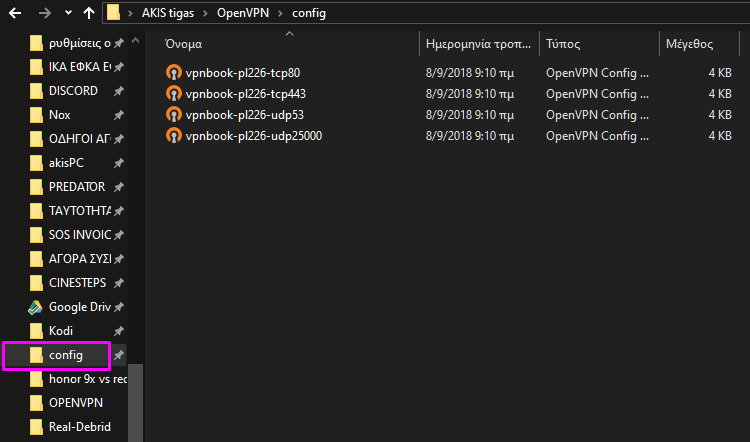Select the vpnbook-pl226-udp25000 config icon
Screen dimensions: 750x442
174,136
